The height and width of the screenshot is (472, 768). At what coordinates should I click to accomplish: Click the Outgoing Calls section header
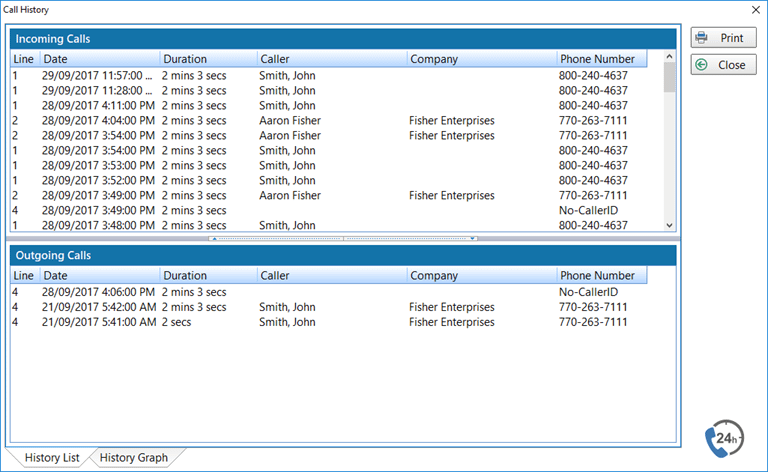coord(343,255)
